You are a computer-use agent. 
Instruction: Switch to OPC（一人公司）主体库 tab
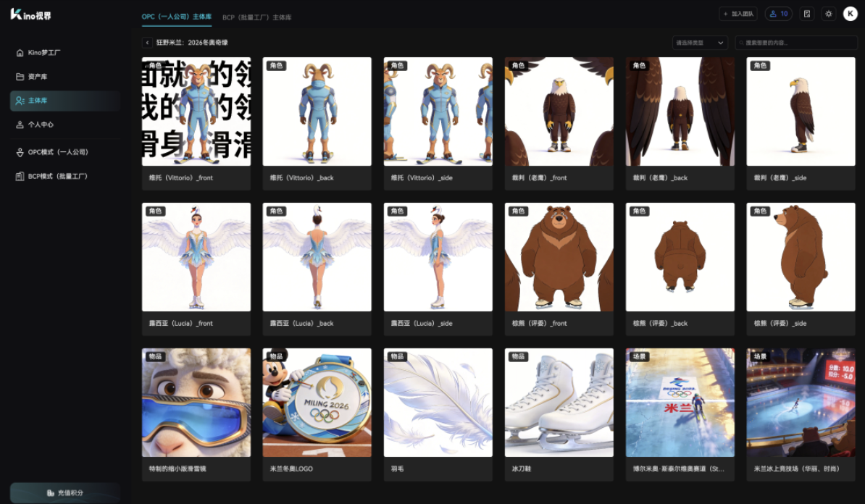pos(177,16)
